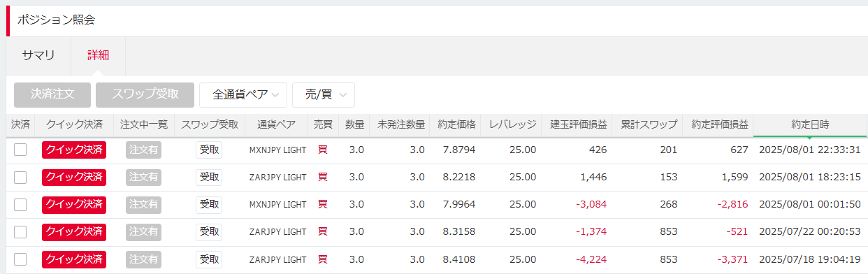
Task: Sort by 建玉評価損益 column header
Action: (x=577, y=124)
